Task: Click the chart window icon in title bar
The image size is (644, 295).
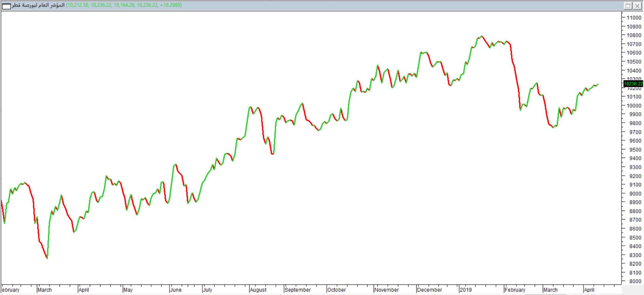Action: tap(6, 6)
